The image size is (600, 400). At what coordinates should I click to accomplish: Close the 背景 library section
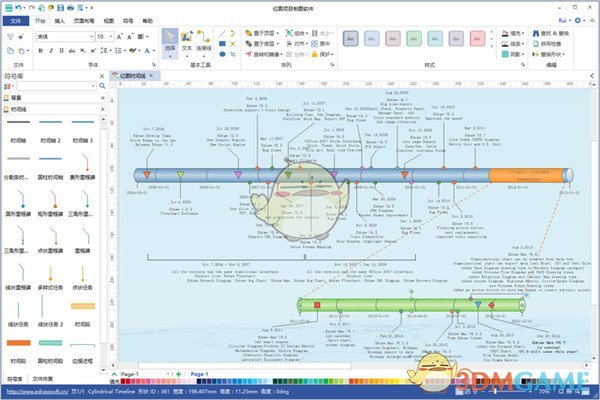point(103,98)
